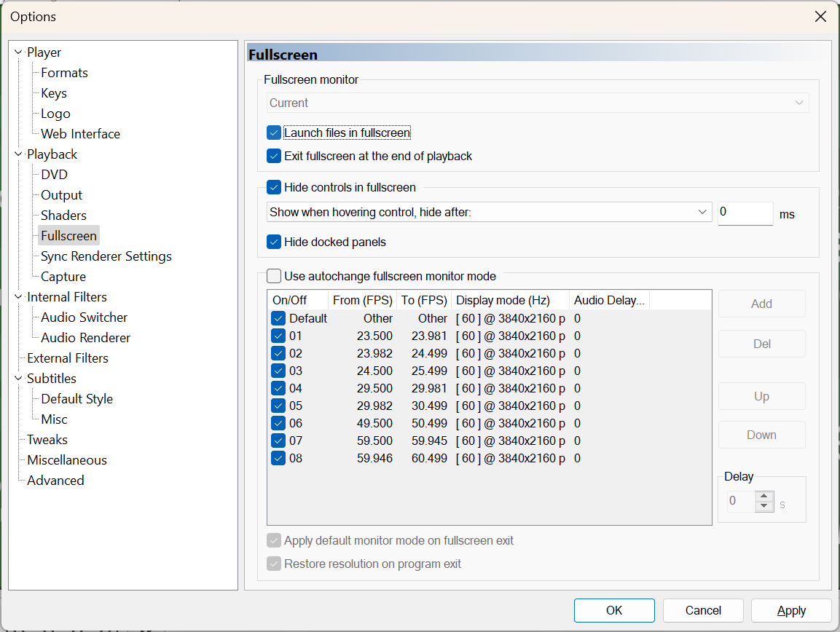840x632 pixels.
Task: Enable Use autochange fullscreen monitor mode
Action: point(273,276)
